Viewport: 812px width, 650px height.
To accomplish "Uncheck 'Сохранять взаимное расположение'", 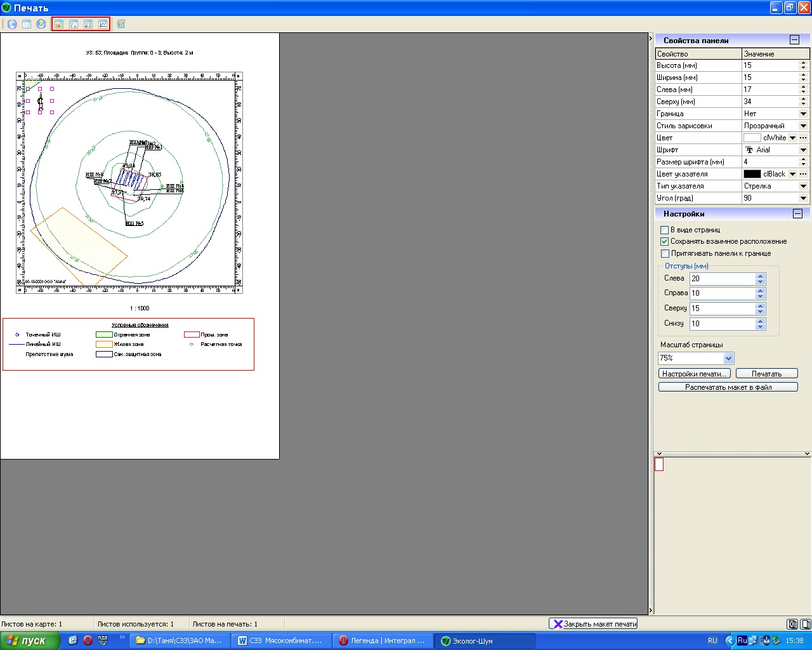I will (x=665, y=241).
